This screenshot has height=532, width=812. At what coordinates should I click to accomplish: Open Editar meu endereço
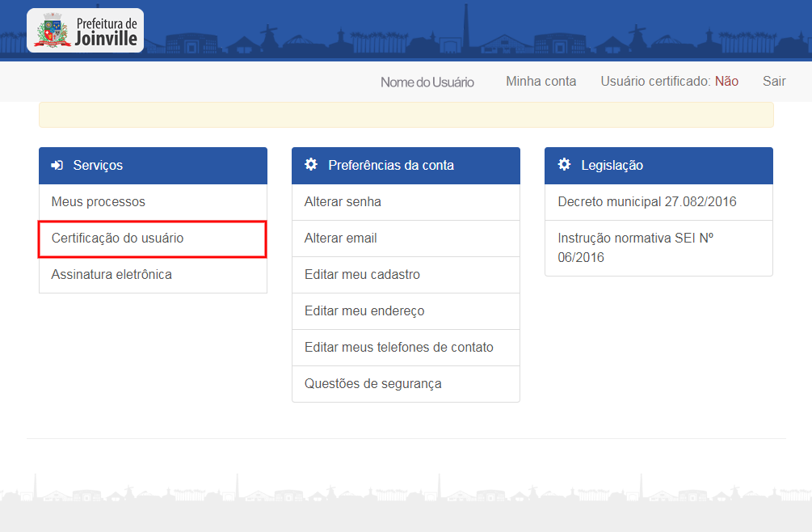[x=406, y=311]
